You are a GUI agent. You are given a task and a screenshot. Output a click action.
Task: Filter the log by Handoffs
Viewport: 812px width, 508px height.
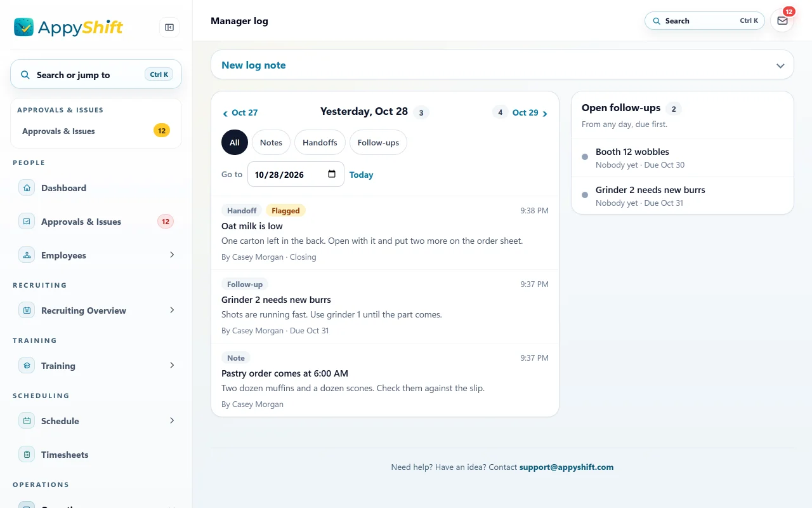(x=320, y=142)
